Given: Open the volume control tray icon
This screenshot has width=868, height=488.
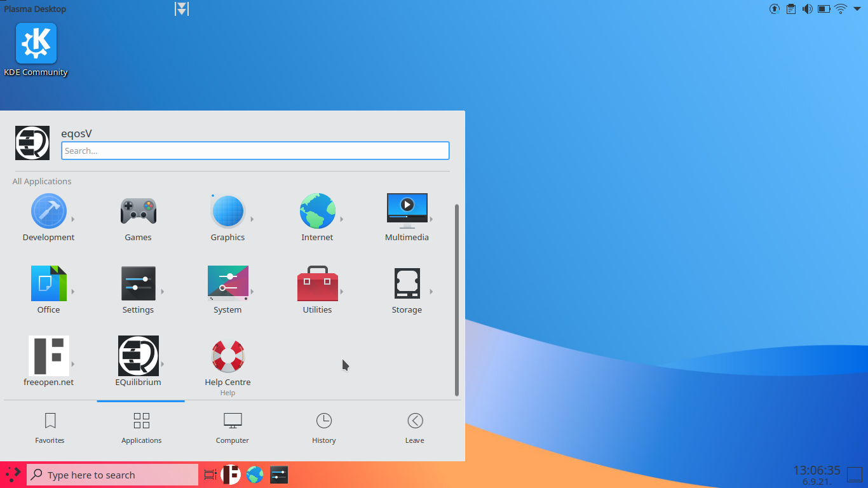Looking at the screenshot, I should click(x=808, y=9).
